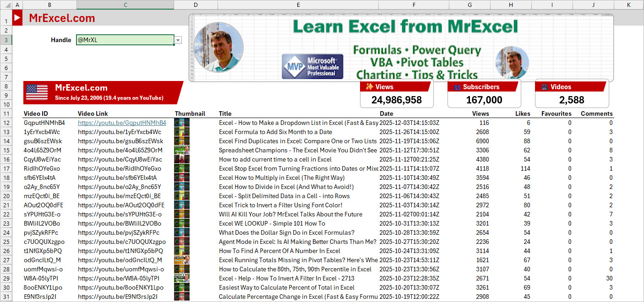Click the Select All corner of the sheet

coord(6,5)
